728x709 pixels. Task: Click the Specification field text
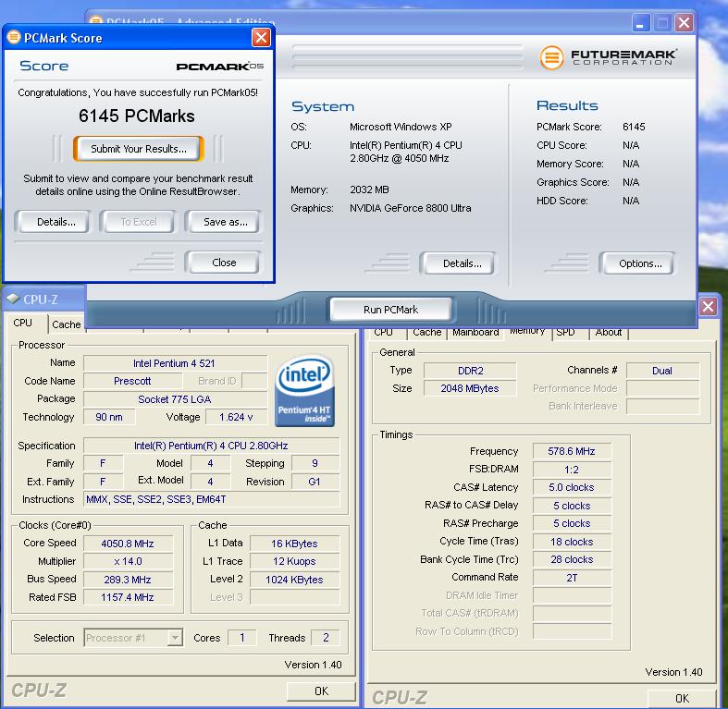click(211, 446)
